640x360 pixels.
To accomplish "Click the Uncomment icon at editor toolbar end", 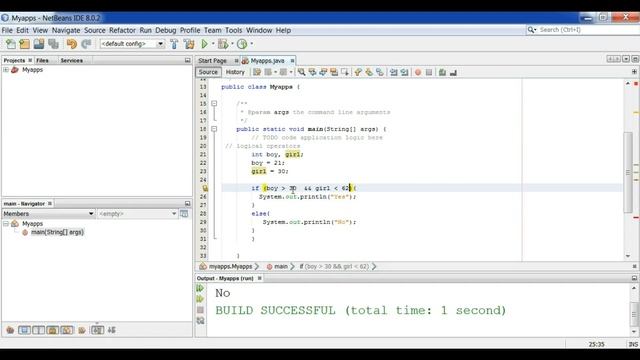I will click(453, 72).
